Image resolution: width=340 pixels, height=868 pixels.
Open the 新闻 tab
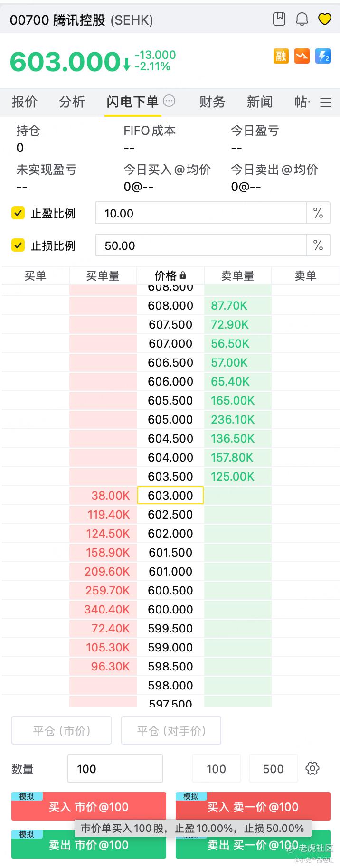tap(260, 102)
